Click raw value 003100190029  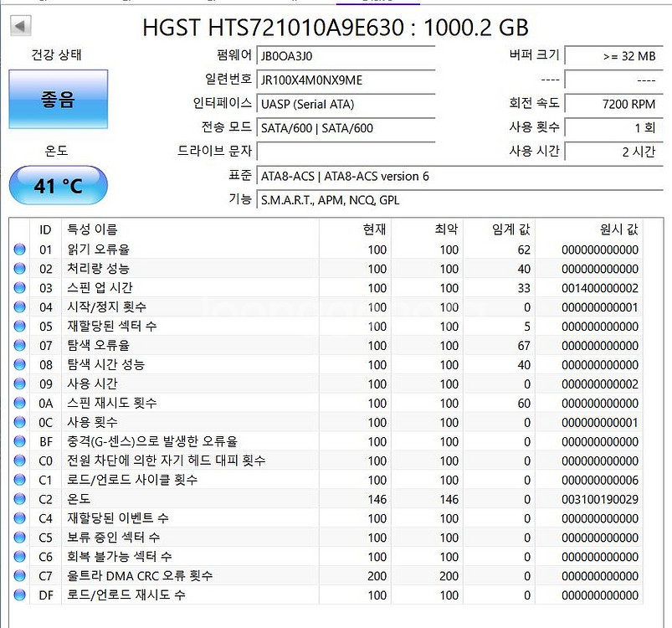(x=600, y=499)
